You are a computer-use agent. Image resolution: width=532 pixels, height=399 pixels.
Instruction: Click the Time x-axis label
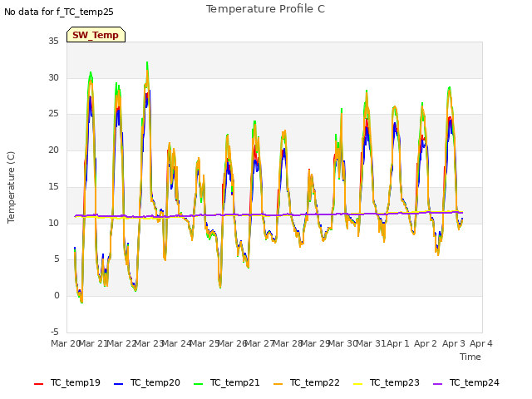click(x=470, y=357)
